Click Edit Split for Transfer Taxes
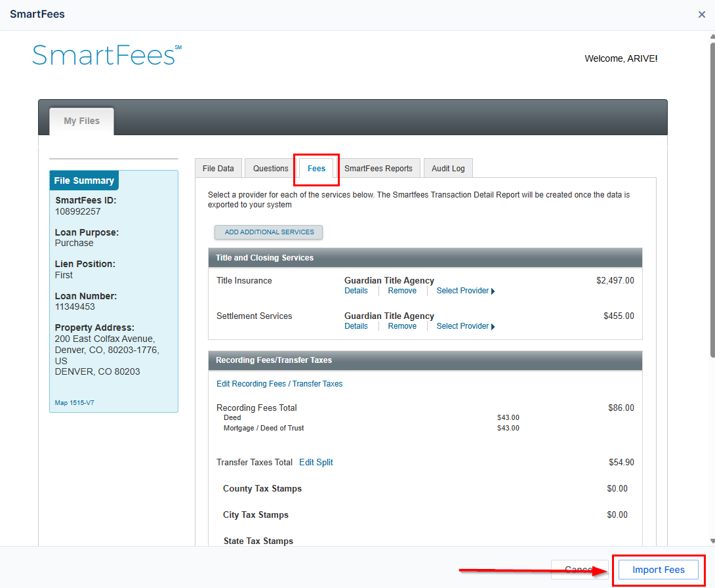The height and width of the screenshot is (588, 715). tap(316, 462)
